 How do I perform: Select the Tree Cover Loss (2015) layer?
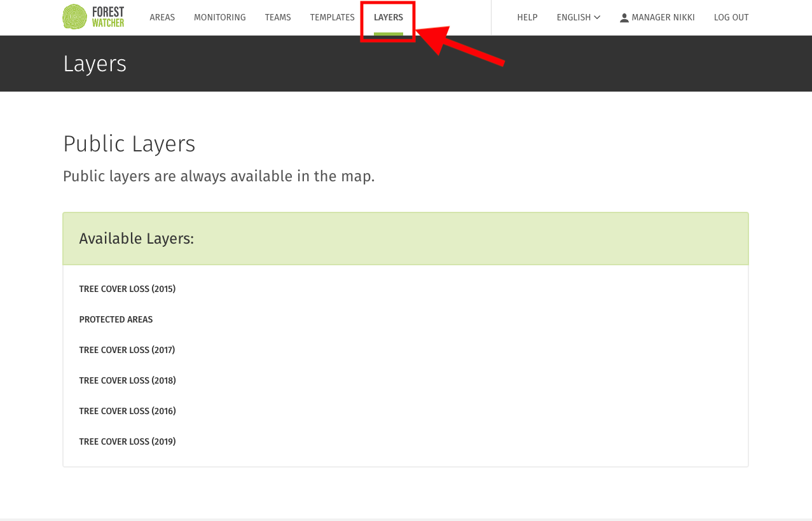[127, 288]
